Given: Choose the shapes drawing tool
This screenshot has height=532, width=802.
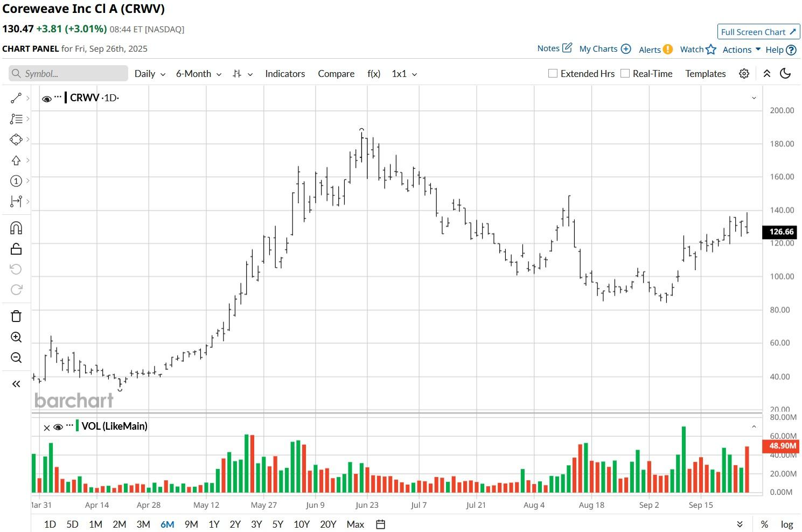Looking at the screenshot, I should point(16,139).
